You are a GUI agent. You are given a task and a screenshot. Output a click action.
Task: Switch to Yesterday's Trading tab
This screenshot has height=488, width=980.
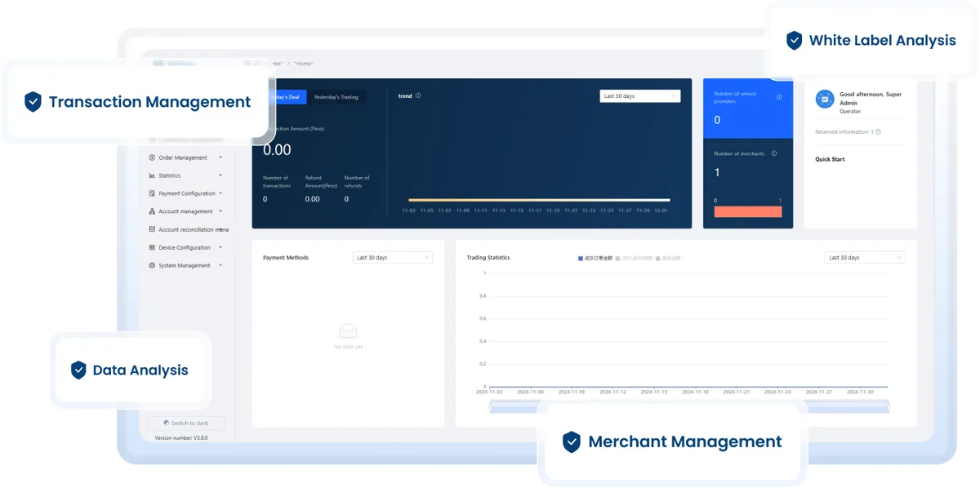[336, 97]
